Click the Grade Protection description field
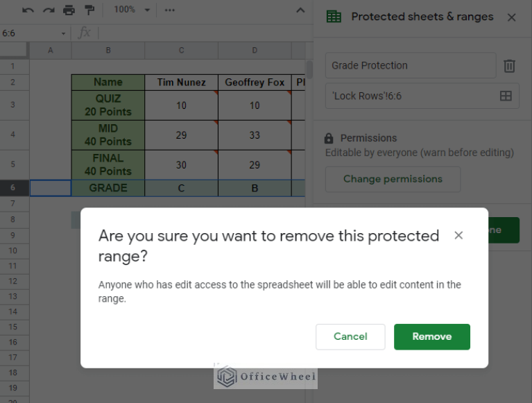Image resolution: width=532 pixels, height=403 pixels. (x=410, y=66)
